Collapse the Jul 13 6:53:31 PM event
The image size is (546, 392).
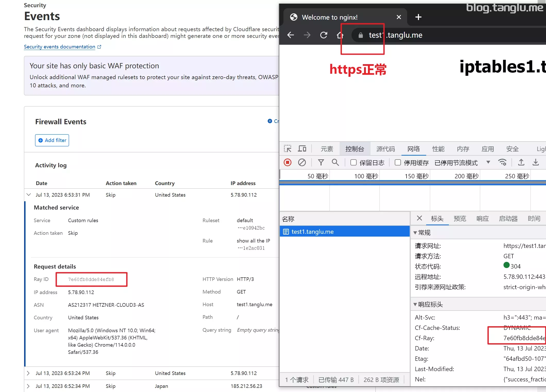pyautogui.click(x=29, y=195)
